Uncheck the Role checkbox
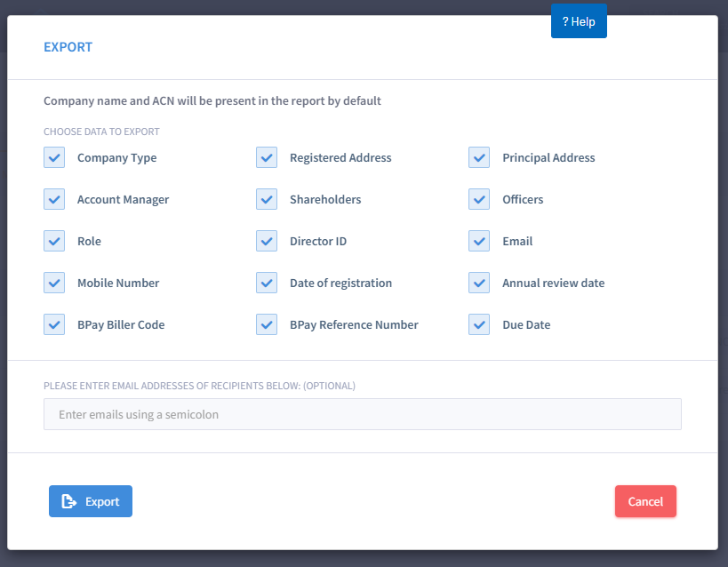 click(54, 241)
